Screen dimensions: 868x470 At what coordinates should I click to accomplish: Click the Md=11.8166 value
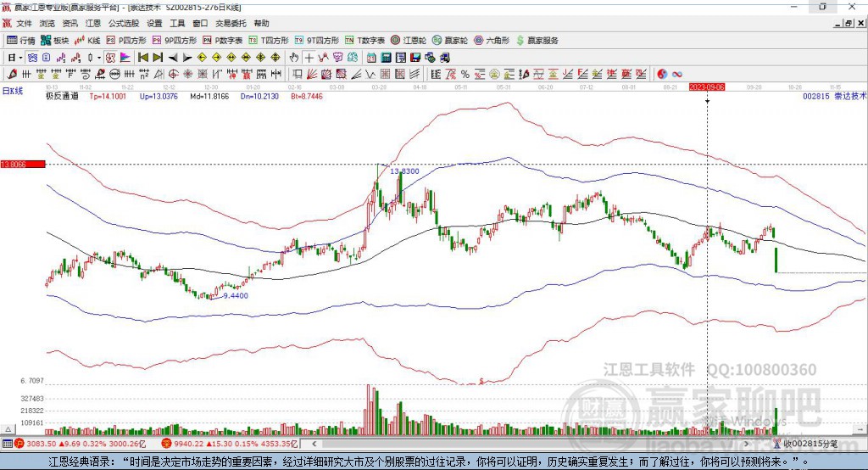pyautogui.click(x=209, y=96)
